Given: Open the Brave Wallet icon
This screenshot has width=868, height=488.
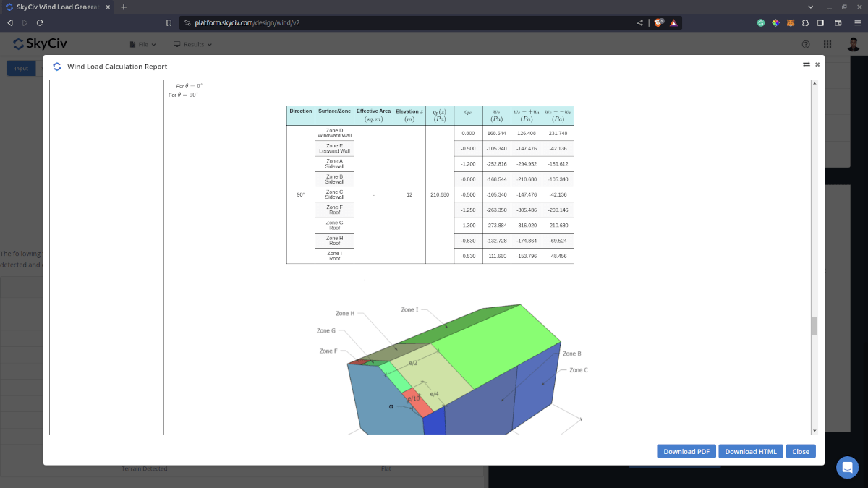Looking at the screenshot, I should [x=838, y=22].
